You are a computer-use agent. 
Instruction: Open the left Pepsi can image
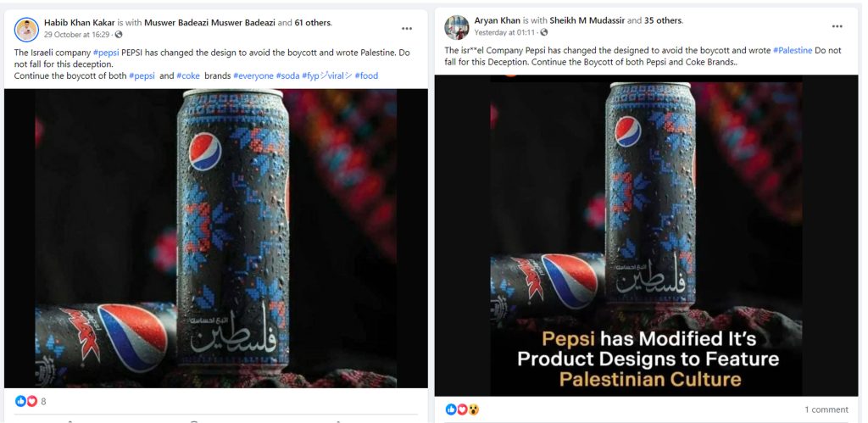215,237
